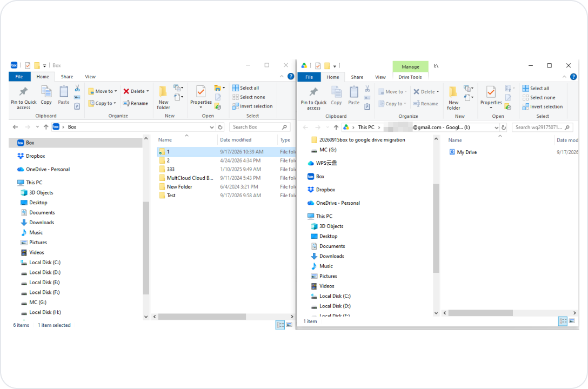Click horizontal scrollbar in Box file list
Image resolution: width=588 pixels, height=389 pixels.
202,317
